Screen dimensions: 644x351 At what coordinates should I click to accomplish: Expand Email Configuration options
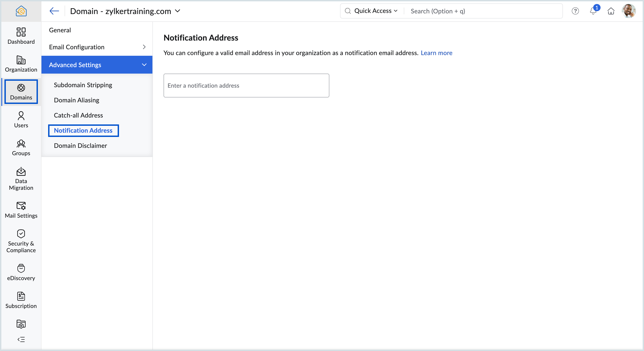(144, 47)
